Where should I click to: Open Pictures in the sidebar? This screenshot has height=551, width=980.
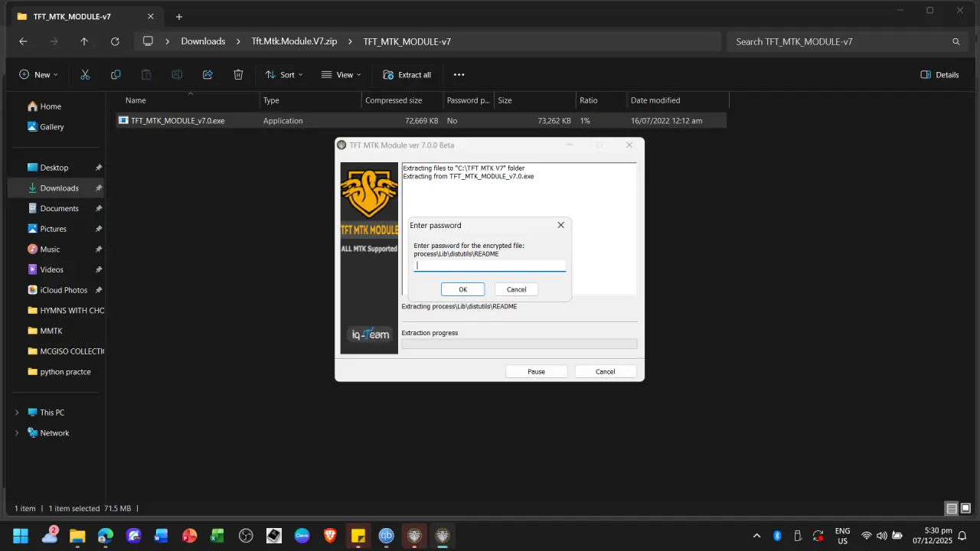(54, 229)
